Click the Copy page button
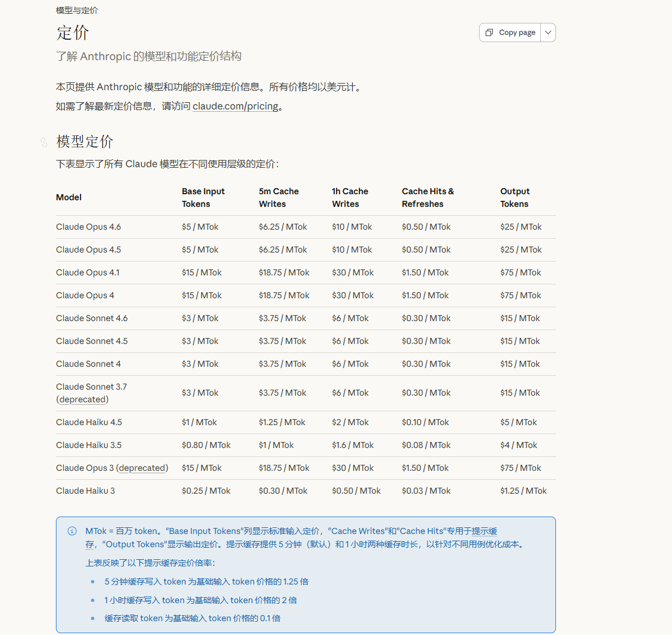 tap(510, 32)
